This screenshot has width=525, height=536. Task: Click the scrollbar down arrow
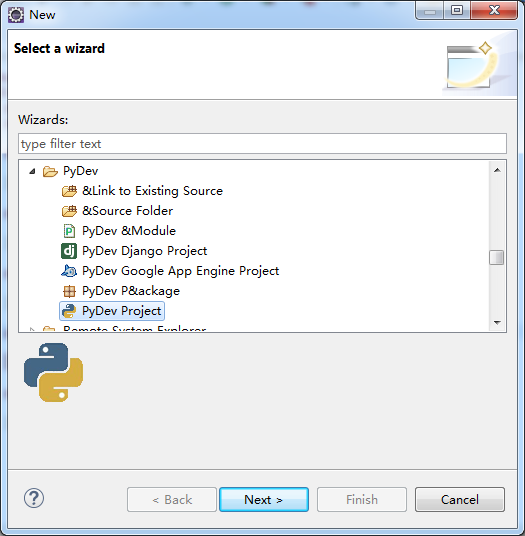[497, 322]
